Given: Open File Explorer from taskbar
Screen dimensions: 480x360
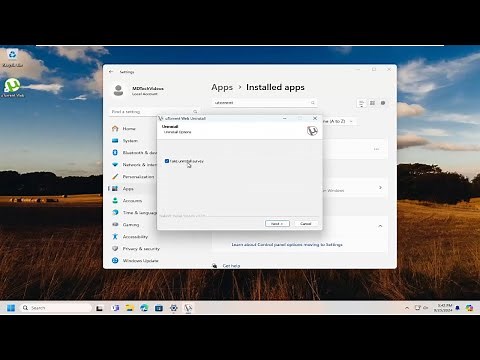Looking at the screenshot, I should click(x=130, y=308).
